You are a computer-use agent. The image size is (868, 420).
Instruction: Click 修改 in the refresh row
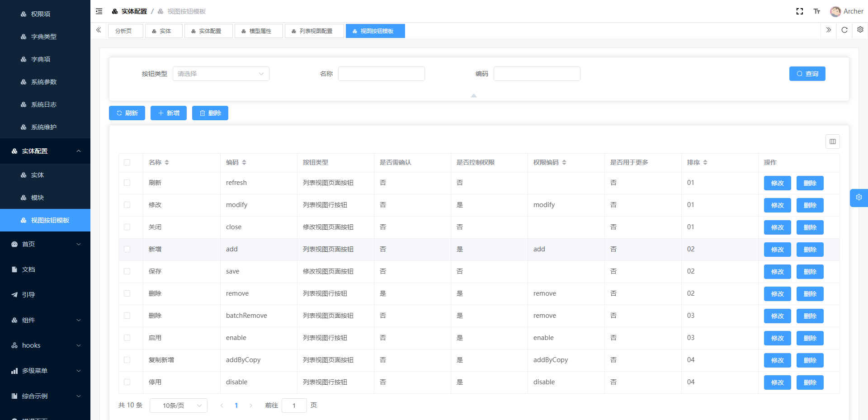click(x=778, y=183)
